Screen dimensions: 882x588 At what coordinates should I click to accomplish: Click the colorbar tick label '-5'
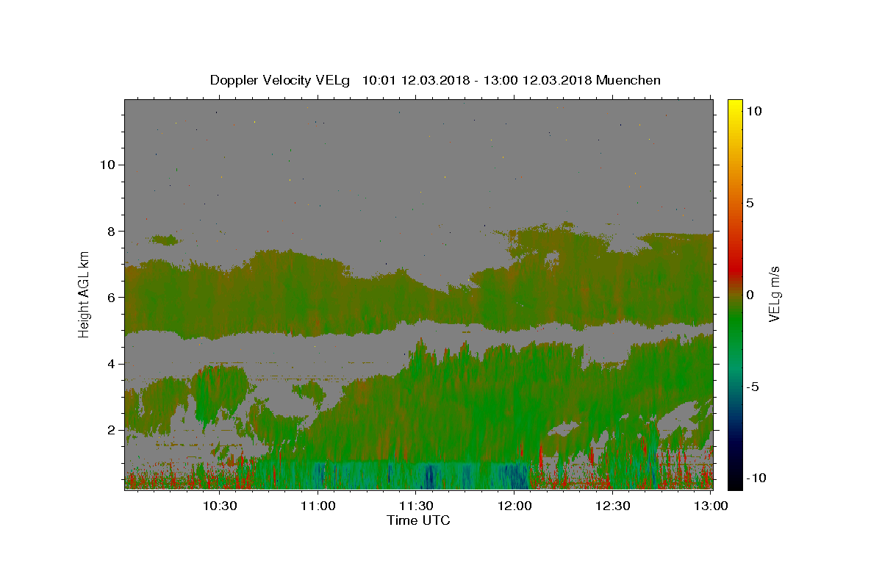(x=753, y=387)
